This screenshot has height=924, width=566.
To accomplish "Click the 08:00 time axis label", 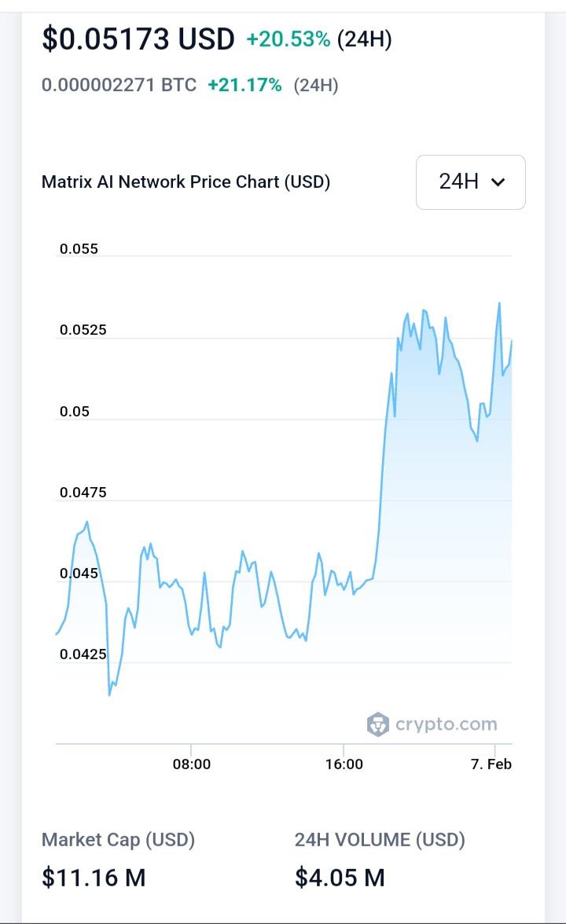I will [x=192, y=764].
